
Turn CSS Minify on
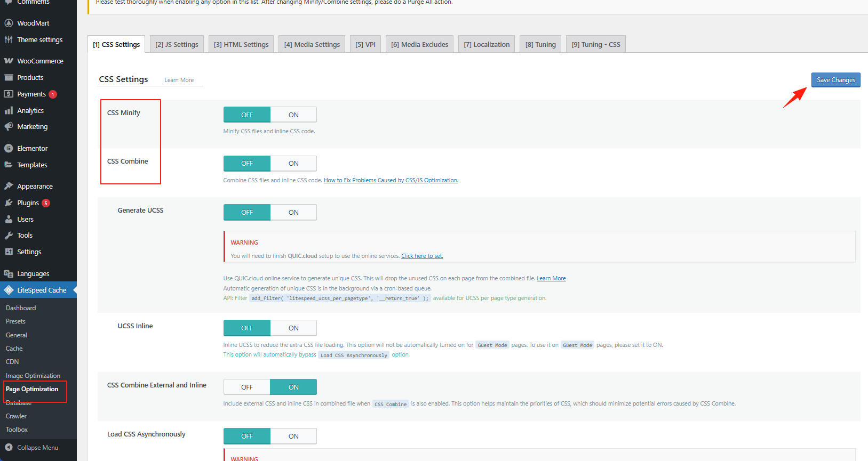pyautogui.click(x=293, y=115)
